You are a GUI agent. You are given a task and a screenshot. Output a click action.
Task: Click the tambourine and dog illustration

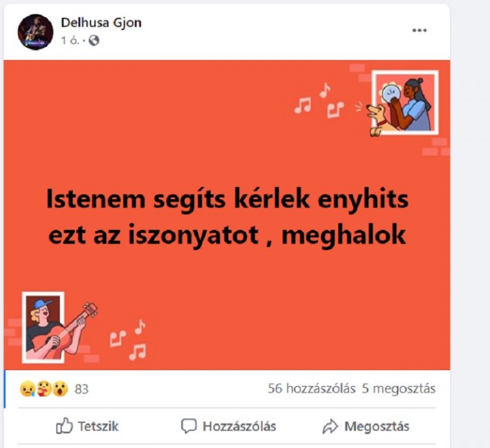(x=403, y=104)
